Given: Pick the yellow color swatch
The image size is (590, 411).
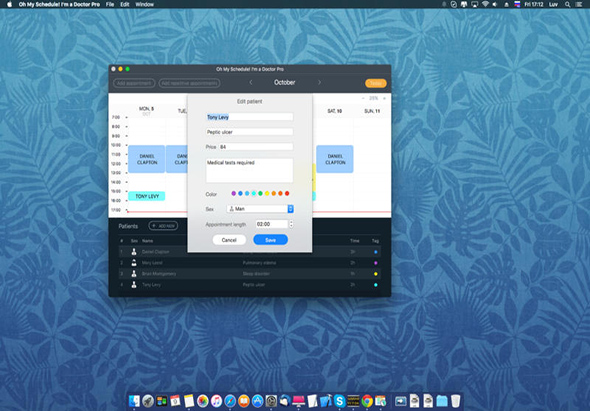Looking at the screenshot, I should [x=267, y=193].
